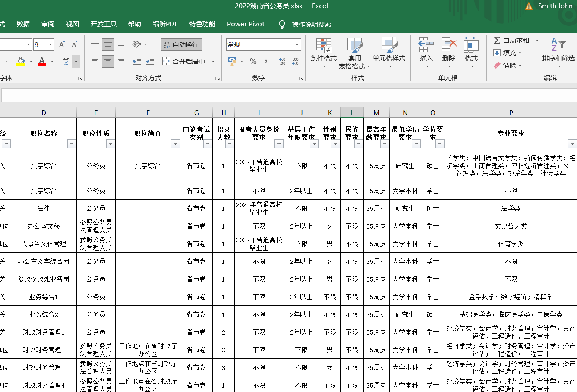Image resolution: width=577 pixels, height=392 pixels.
Task: Open 单元格样式 cell styles
Action: point(389,53)
